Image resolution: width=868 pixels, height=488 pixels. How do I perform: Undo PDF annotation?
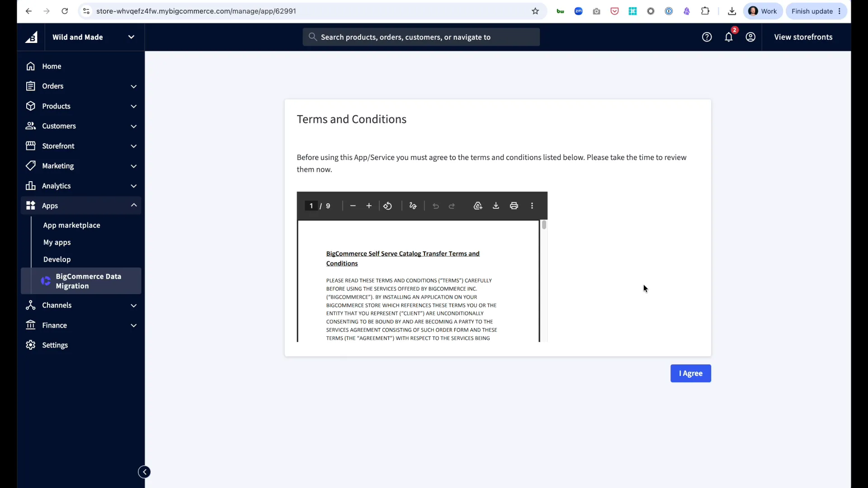tap(436, 206)
